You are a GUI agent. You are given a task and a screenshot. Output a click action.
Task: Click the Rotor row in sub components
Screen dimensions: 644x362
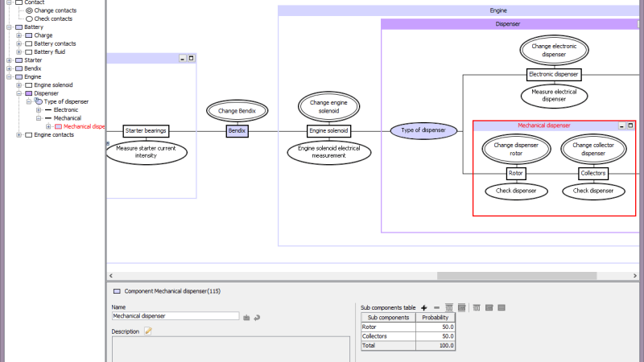(x=408, y=327)
